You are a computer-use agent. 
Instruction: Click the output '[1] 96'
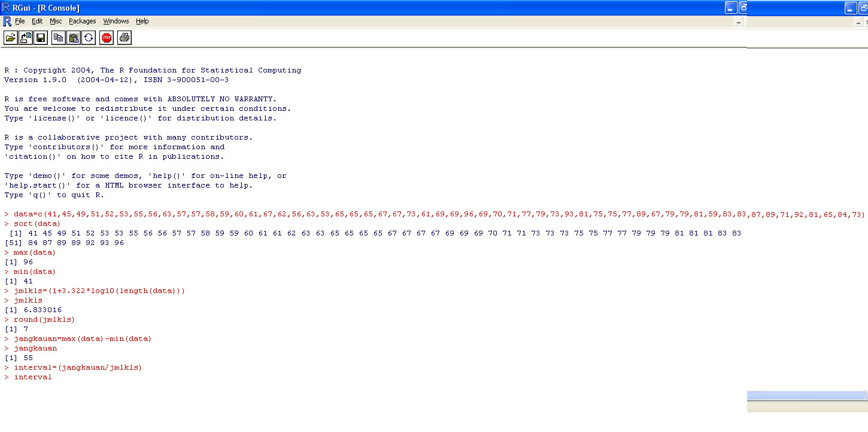[x=19, y=262]
